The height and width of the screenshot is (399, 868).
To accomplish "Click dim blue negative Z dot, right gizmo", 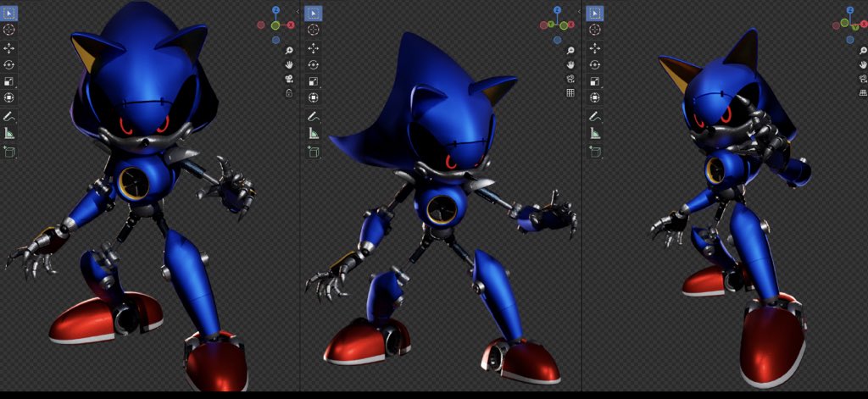I will (x=850, y=40).
